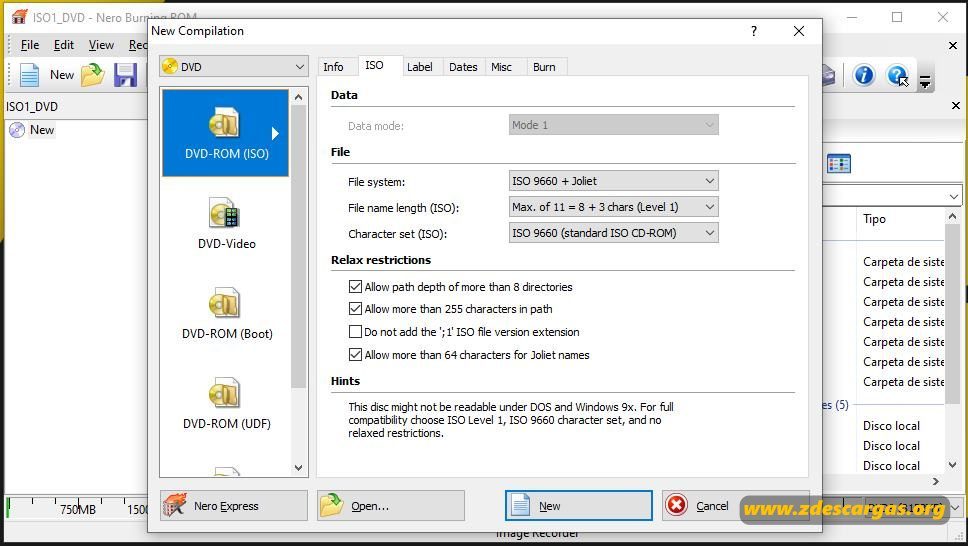
Task: Click the Tipo column header
Action: pos(874,219)
